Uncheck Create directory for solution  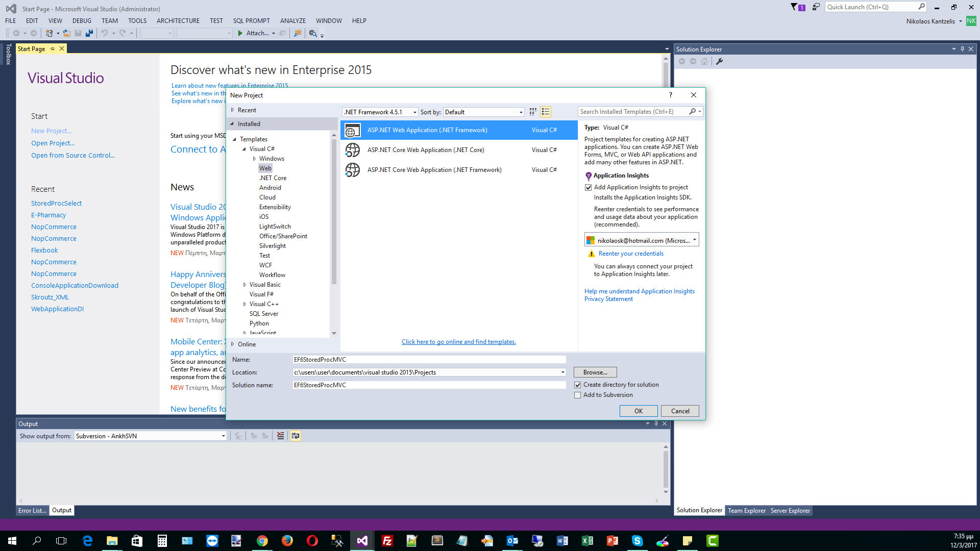[578, 385]
